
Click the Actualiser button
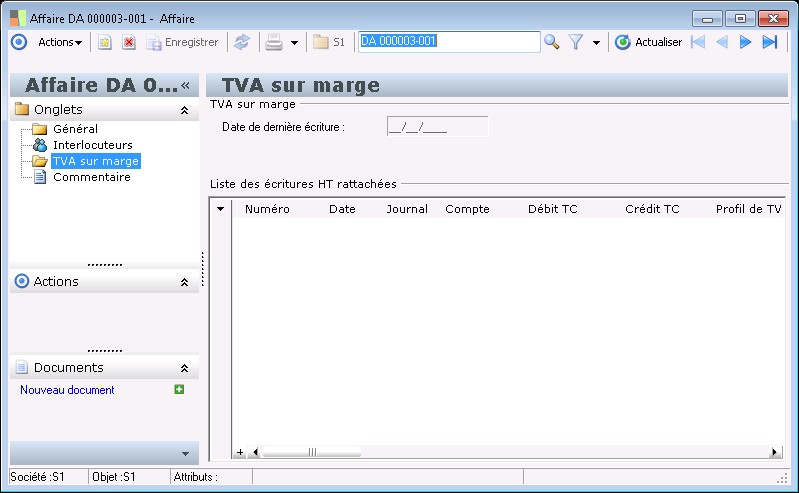click(x=648, y=42)
